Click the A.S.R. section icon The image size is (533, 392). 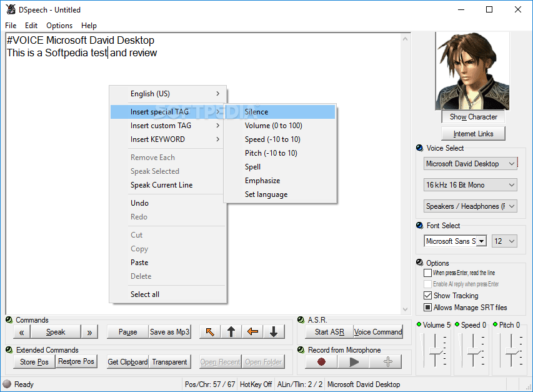coord(301,320)
